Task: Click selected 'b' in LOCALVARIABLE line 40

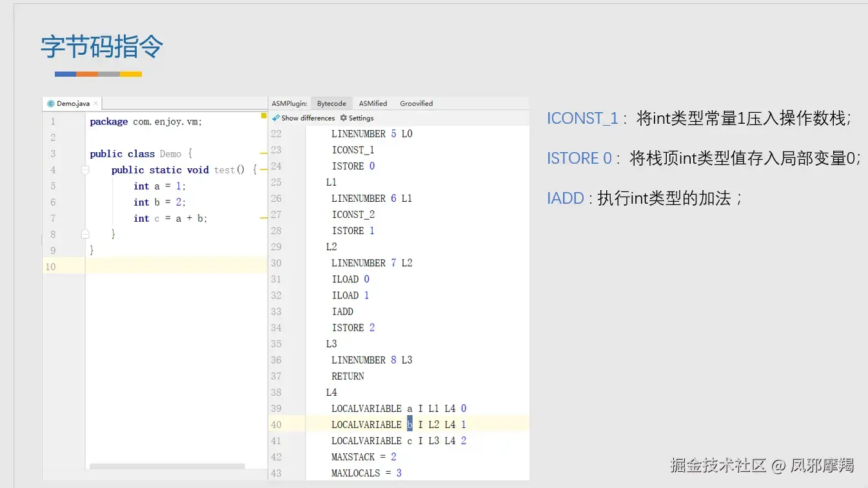Action: pos(409,424)
